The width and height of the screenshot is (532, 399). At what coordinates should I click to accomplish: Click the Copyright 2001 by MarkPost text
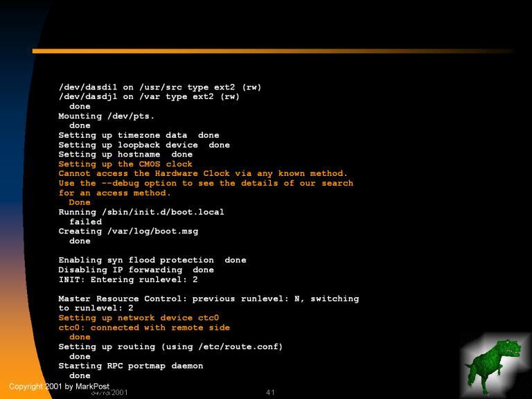(x=59, y=386)
